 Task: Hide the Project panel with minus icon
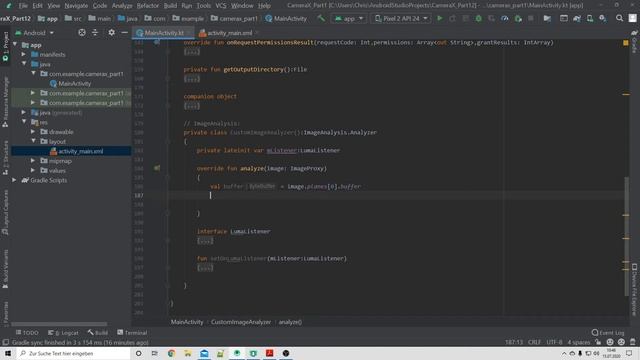pos(124,33)
